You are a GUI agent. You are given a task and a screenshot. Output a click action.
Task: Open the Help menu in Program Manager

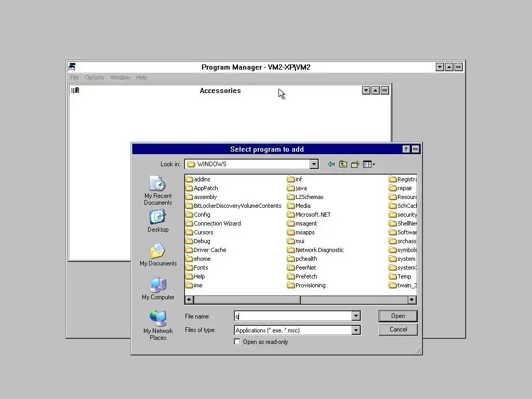(141, 77)
